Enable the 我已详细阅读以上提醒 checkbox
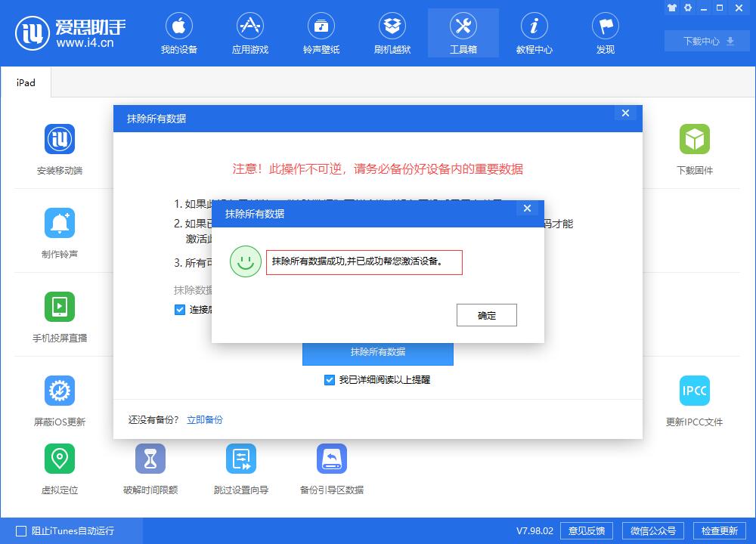This screenshot has height=544, width=756. (x=329, y=380)
